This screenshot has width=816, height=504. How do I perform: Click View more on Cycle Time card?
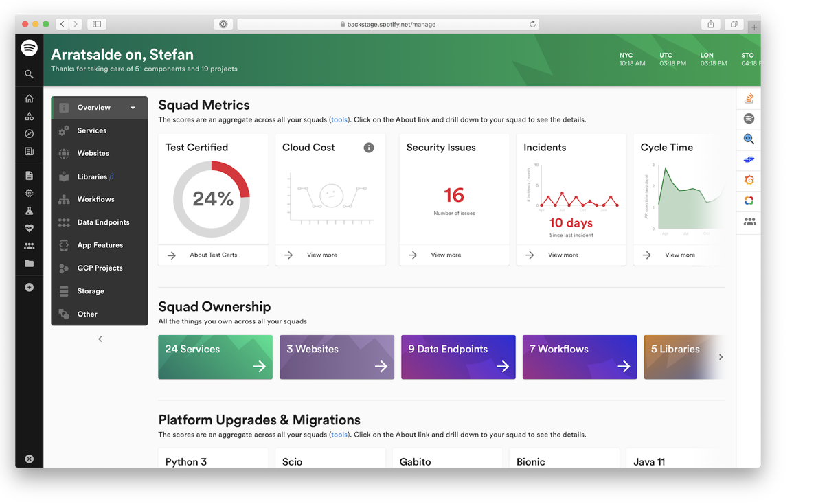679,255
